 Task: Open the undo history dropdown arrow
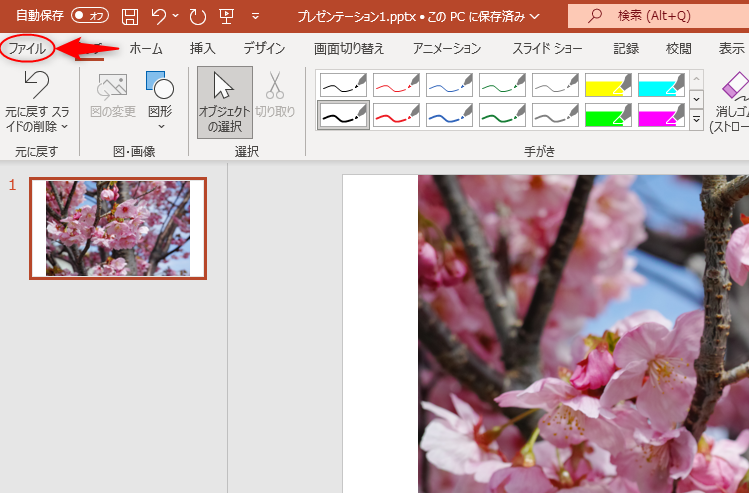click(175, 16)
